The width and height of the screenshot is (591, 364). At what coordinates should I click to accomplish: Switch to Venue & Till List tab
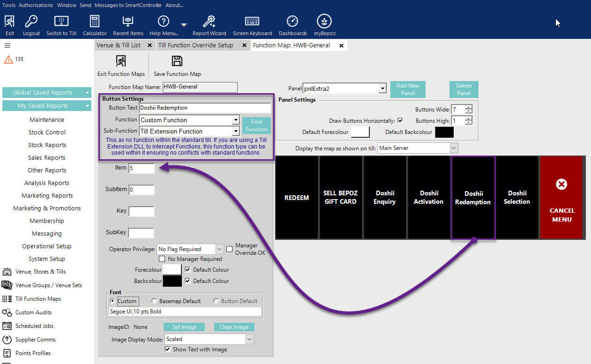pos(119,45)
